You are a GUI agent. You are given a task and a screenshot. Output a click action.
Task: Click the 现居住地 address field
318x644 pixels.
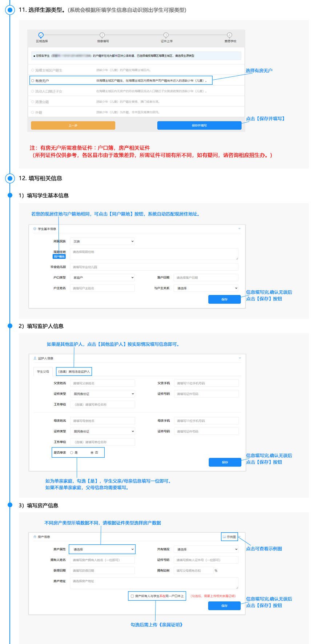click(x=154, y=254)
